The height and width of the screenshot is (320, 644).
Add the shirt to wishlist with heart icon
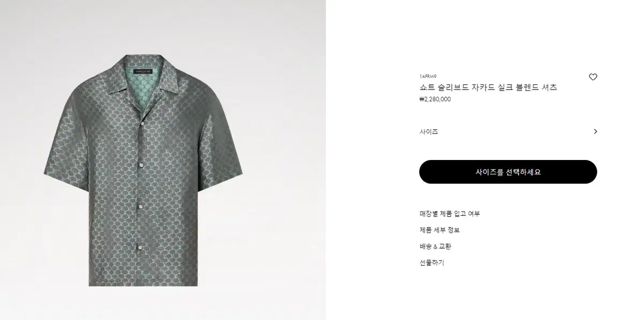(x=593, y=77)
